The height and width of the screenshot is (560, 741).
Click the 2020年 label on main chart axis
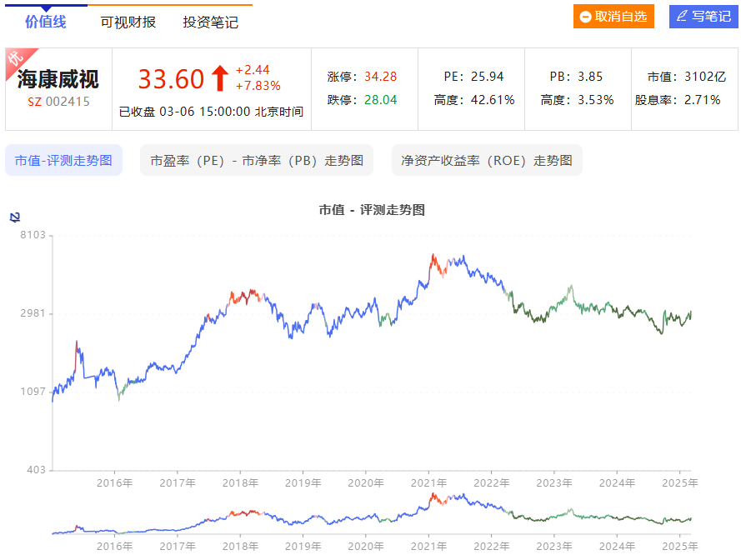click(364, 482)
